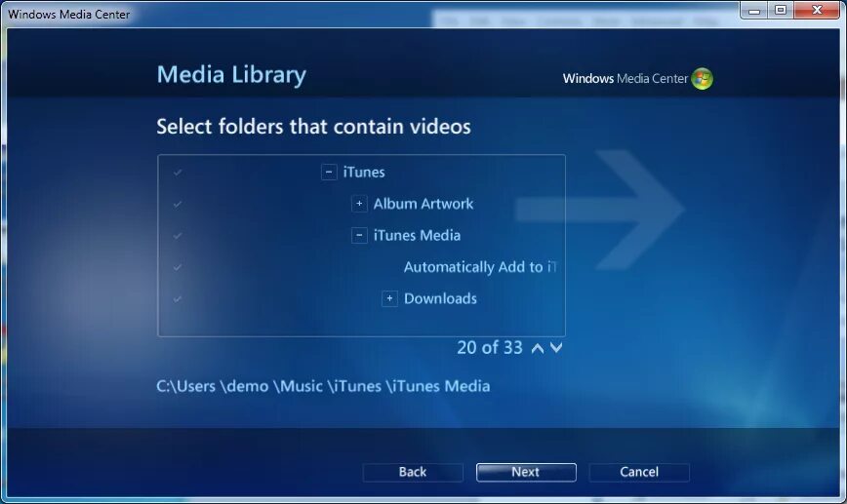Click the Next button
This screenshot has height=504, width=847.
526,472
